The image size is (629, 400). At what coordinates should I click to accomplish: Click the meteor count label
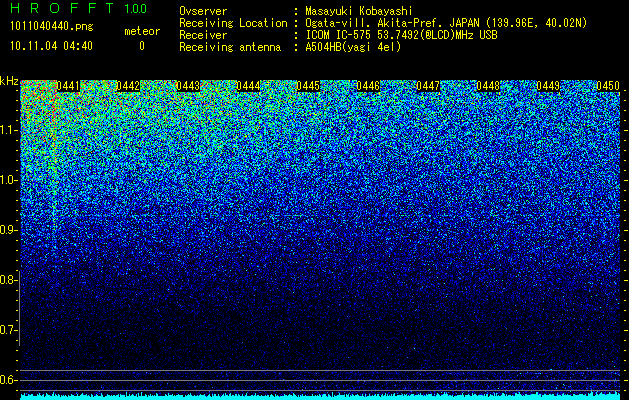pyautogui.click(x=142, y=31)
